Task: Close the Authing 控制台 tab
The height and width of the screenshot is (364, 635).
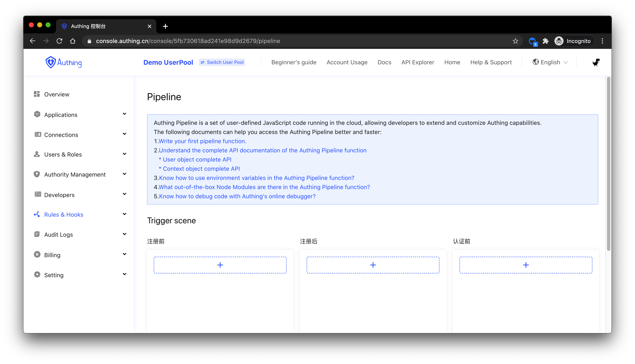Action: coord(149,26)
